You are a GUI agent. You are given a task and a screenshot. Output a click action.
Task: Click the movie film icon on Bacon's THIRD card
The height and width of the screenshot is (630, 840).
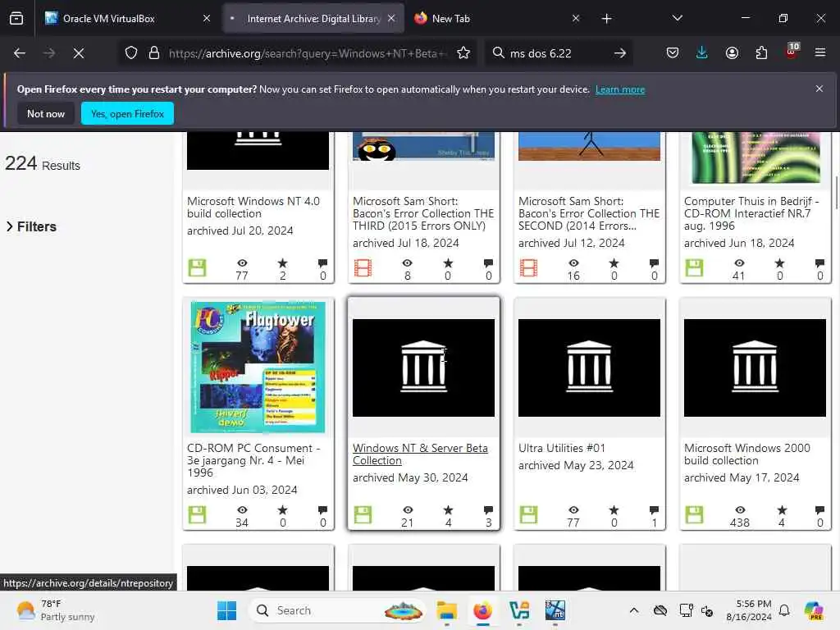tap(363, 267)
